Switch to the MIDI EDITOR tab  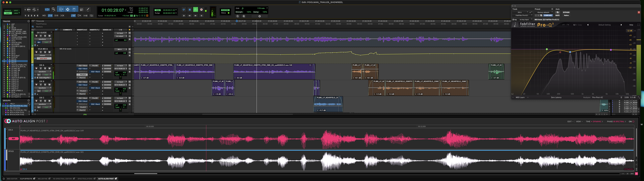point(12,178)
